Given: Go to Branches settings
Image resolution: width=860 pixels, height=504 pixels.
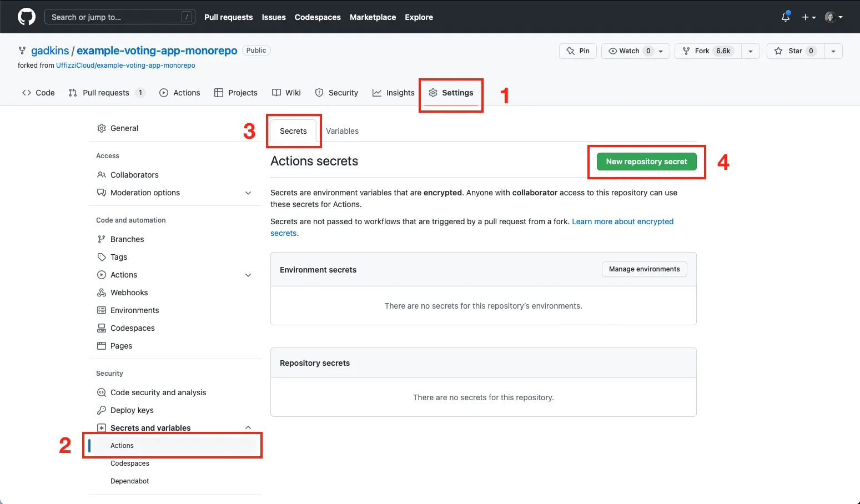Looking at the screenshot, I should (127, 239).
